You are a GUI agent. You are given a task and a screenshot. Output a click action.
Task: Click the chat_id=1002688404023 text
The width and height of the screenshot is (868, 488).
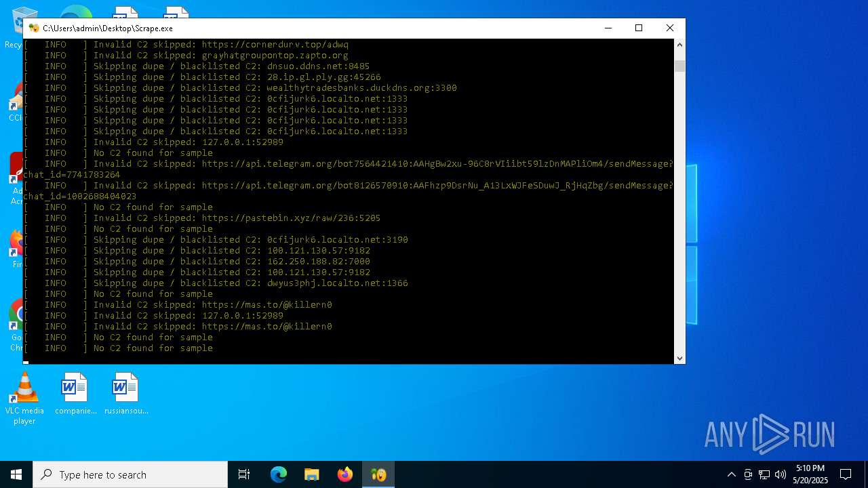click(x=80, y=197)
